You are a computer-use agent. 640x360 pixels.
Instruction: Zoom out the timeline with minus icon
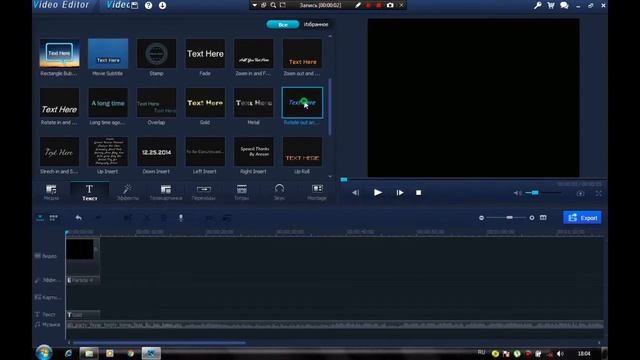pyautogui.click(x=482, y=218)
